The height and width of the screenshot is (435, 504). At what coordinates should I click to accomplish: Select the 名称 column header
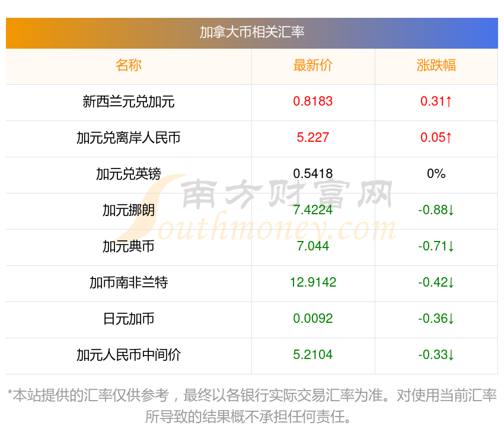129,65
